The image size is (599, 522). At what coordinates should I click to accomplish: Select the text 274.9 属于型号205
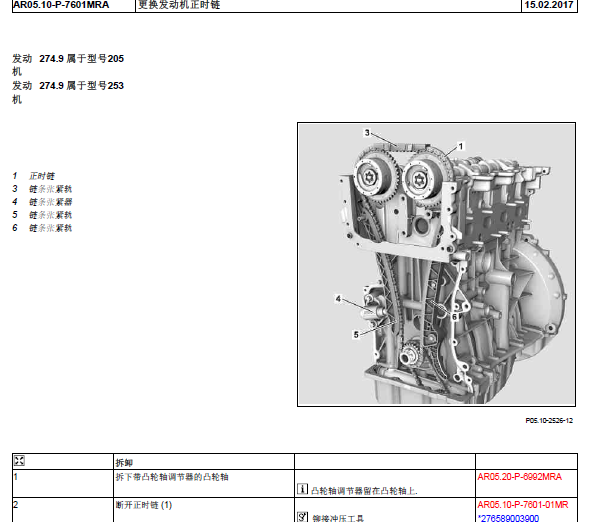[x=82, y=58]
